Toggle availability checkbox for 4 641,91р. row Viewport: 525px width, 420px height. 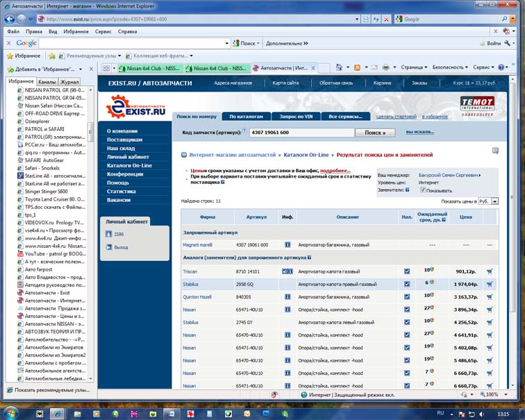pyautogui.click(x=407, y=335)
